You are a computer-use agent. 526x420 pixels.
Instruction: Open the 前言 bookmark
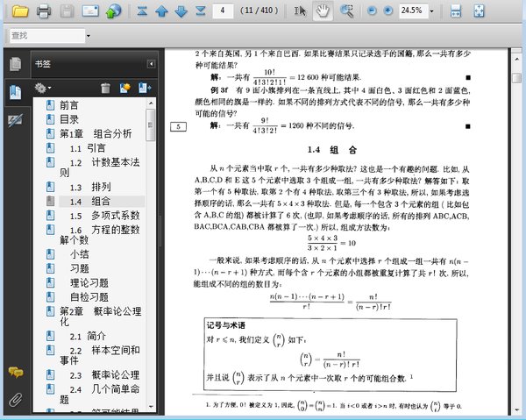68,105
